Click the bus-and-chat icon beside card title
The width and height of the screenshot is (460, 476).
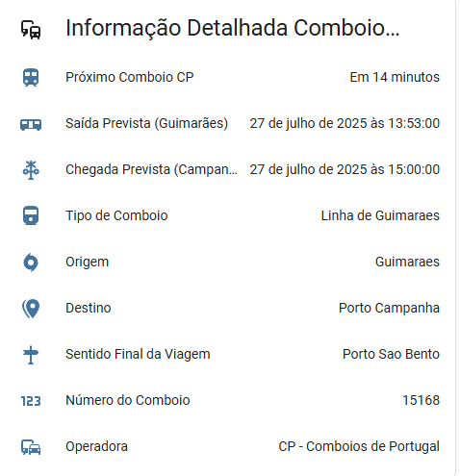[31, 30]
